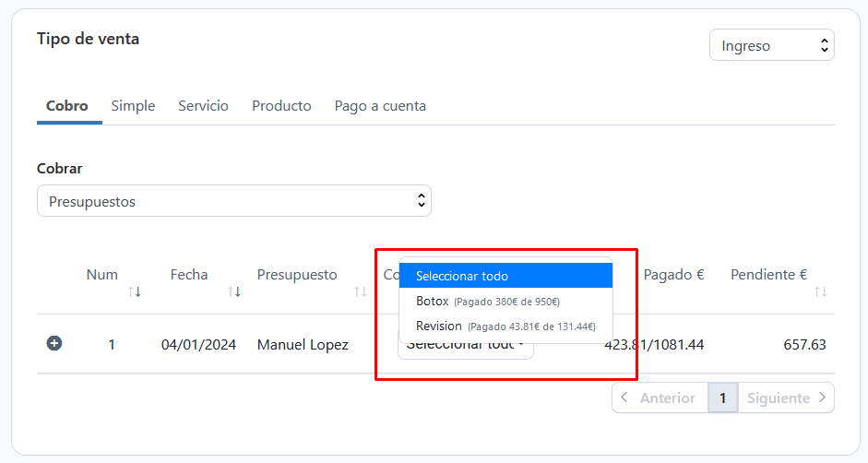Click the Siguiente pagination button
Screen dimensions: 868x463
[786, 398]
